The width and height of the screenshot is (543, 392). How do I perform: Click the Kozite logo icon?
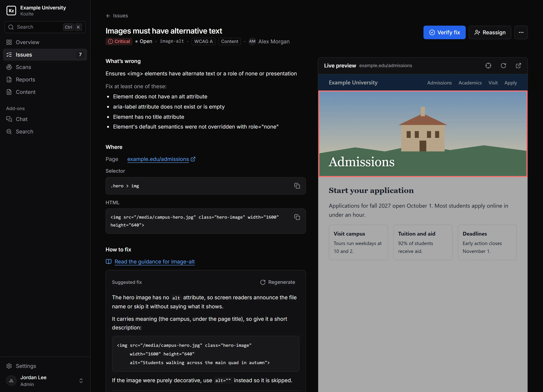pos(11,11)
